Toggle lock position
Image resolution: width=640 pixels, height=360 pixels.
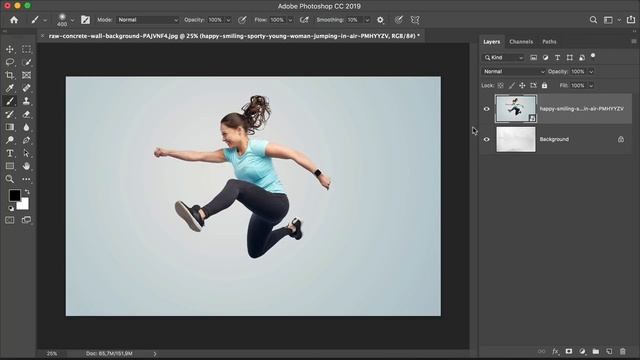click(x=522, y=86)
